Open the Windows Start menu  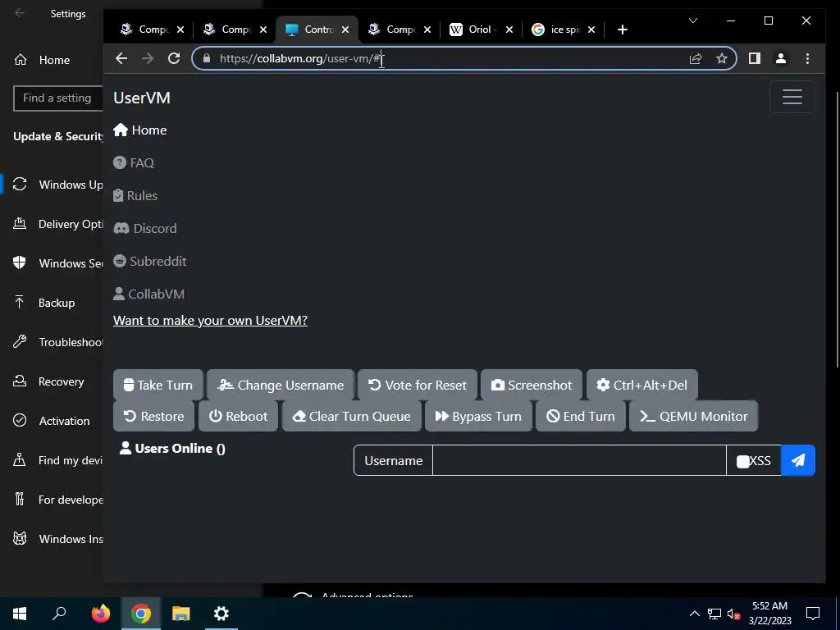[x=20, y=614]
